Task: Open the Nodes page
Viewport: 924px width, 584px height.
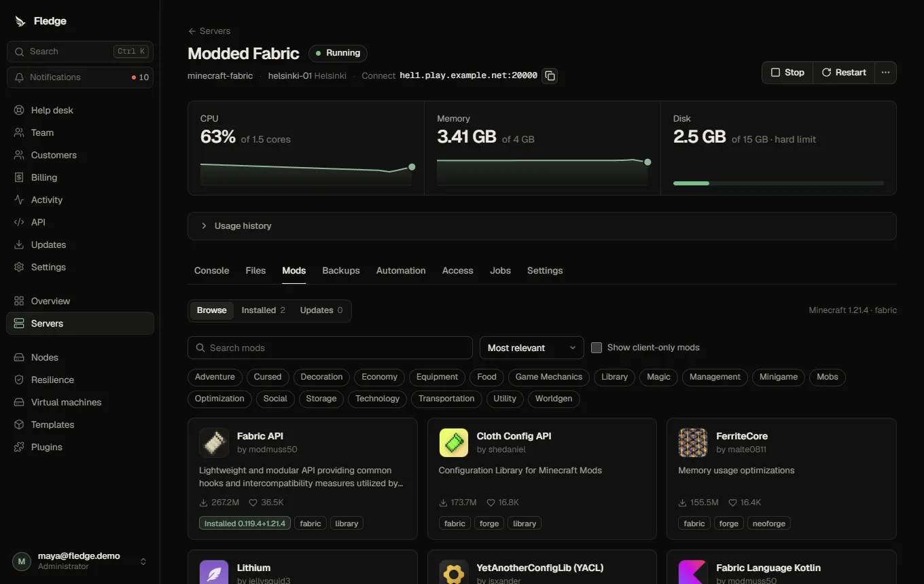Action: (x=80, y=357)
